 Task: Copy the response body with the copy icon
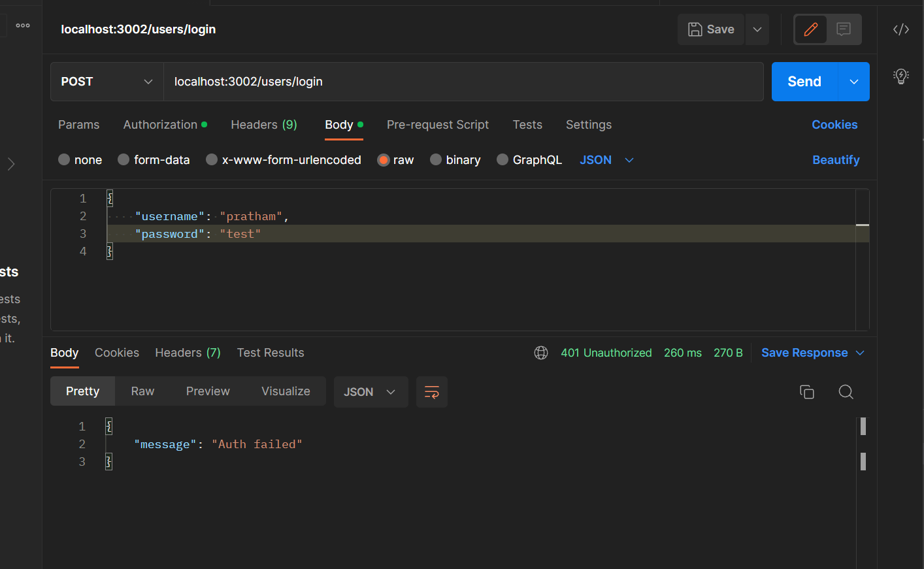pos(807,392)
